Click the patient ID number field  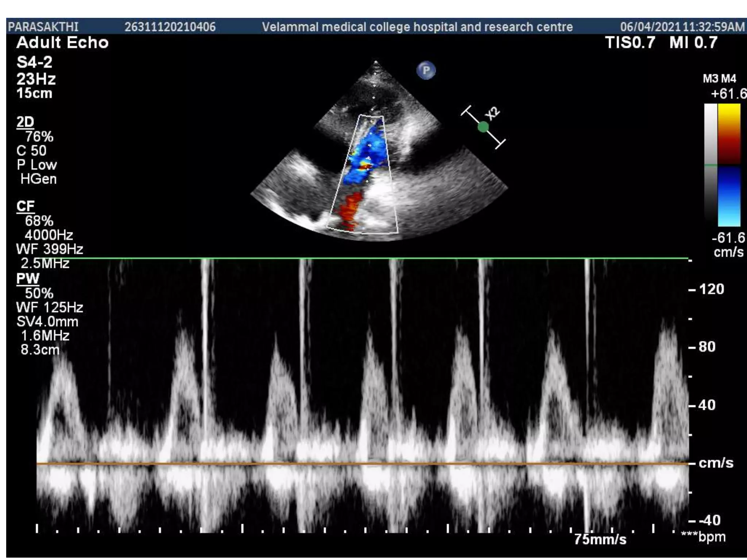[170, 27]
